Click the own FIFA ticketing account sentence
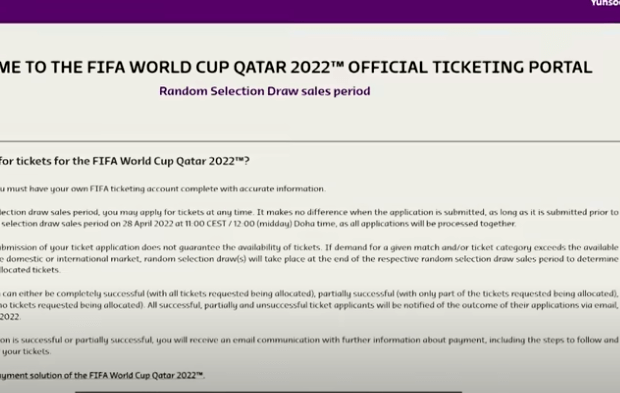Screen dimensions: 620x393 click(x=163, y=189)
